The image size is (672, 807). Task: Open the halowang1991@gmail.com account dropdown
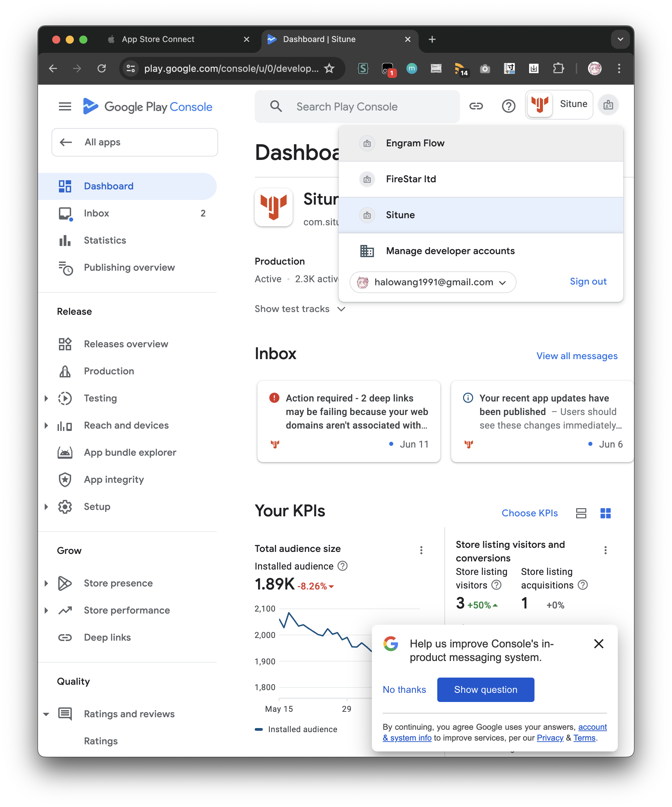tap(433, 282)
